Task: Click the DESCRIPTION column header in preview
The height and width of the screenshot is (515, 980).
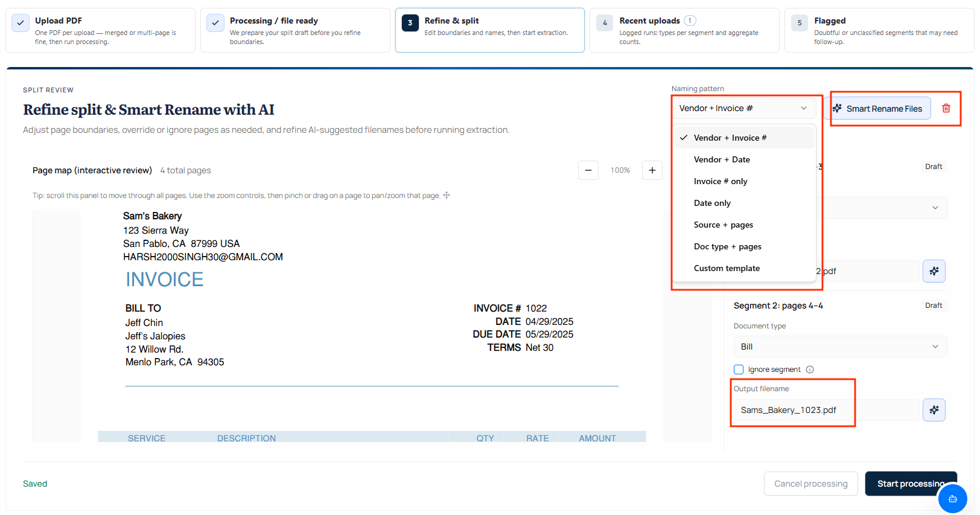Action: tap(246, 438)
